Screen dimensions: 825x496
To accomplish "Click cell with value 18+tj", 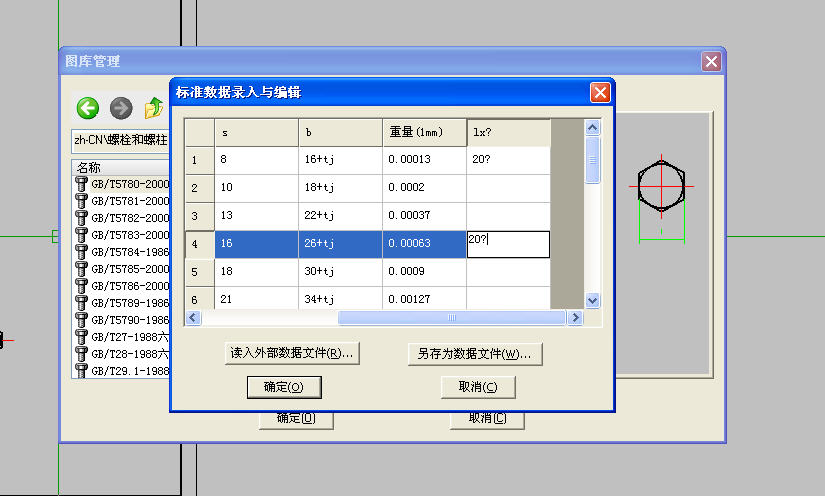I will tap(340, 188).
